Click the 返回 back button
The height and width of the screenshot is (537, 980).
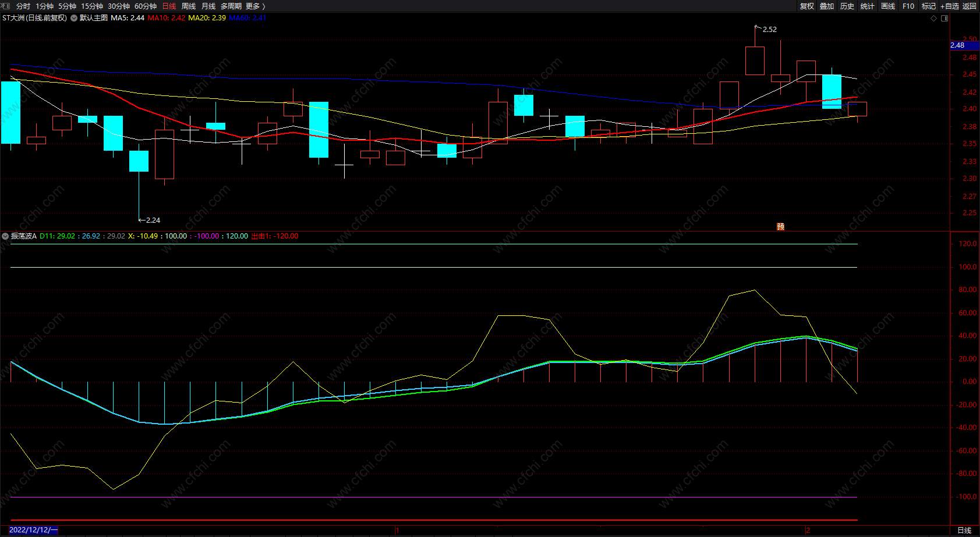[970, 6]
